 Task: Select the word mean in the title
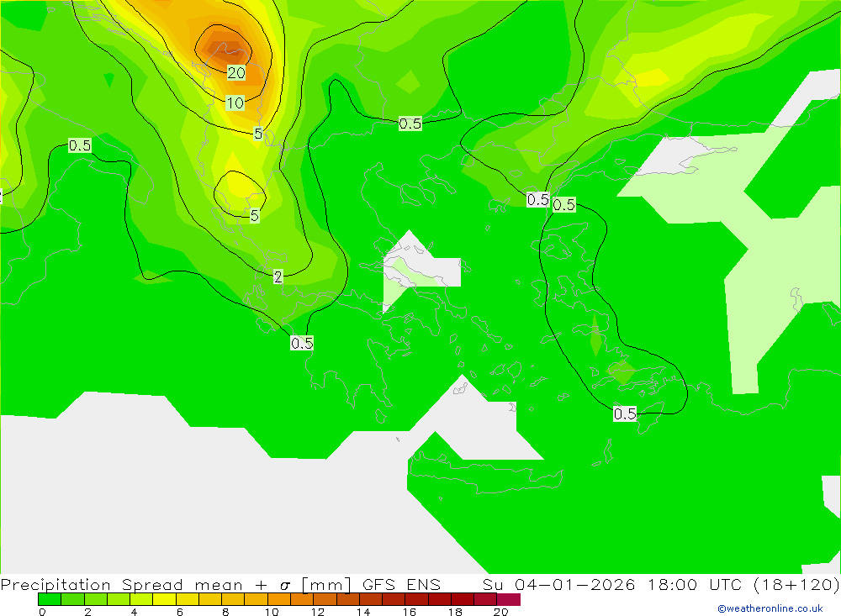coord(219,586)
